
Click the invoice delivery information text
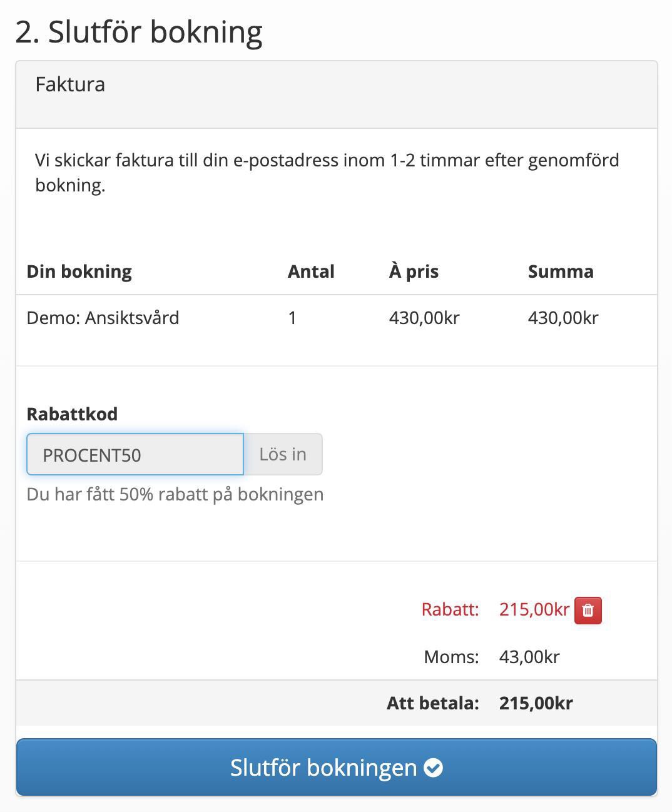tap(326, 173)
